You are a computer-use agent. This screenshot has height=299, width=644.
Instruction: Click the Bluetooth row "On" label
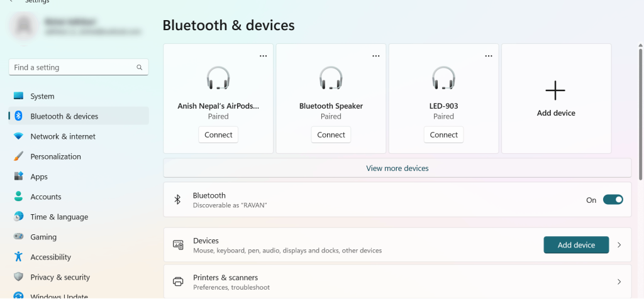[x=591, y=200]
